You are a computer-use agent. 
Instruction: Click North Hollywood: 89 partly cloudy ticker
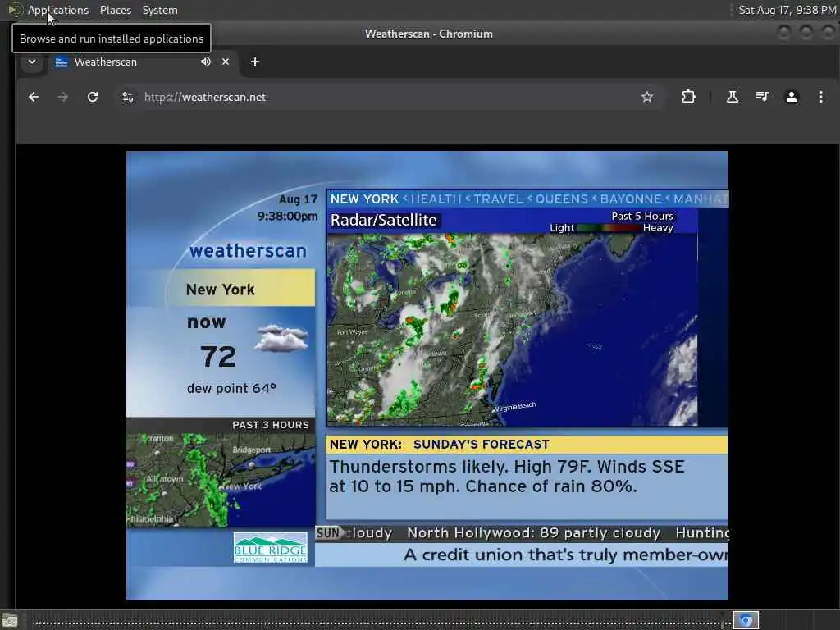point(533,533)
